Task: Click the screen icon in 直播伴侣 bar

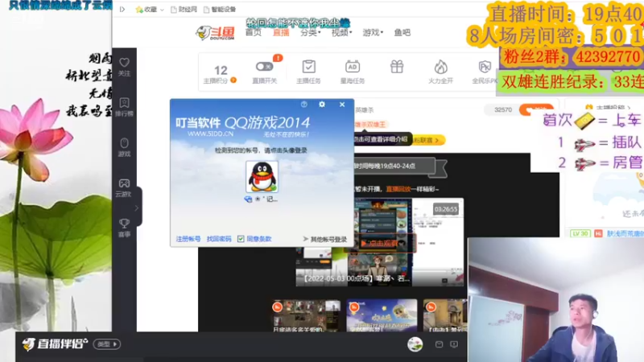Action: pos(454,344)
